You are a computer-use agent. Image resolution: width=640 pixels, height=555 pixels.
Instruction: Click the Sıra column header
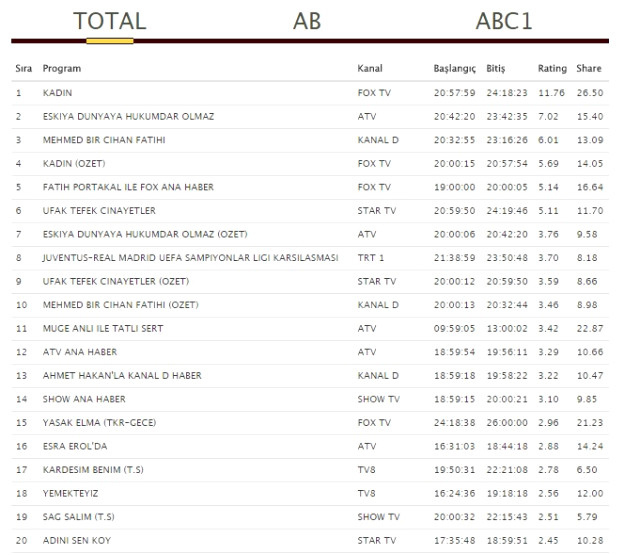pos(23,69)
